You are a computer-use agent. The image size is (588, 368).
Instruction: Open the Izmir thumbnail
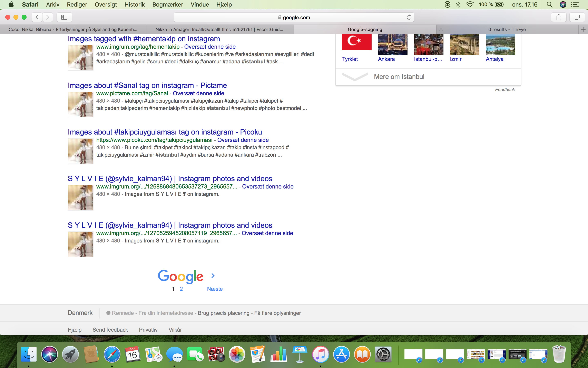[x=464, y=45]
